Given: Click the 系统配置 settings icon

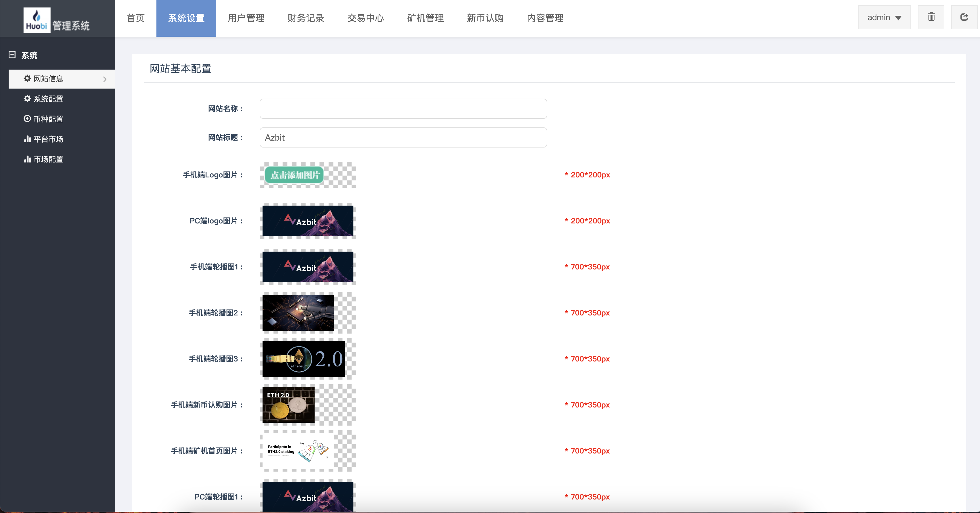Looking at the screenshot, I should [27, 99].
